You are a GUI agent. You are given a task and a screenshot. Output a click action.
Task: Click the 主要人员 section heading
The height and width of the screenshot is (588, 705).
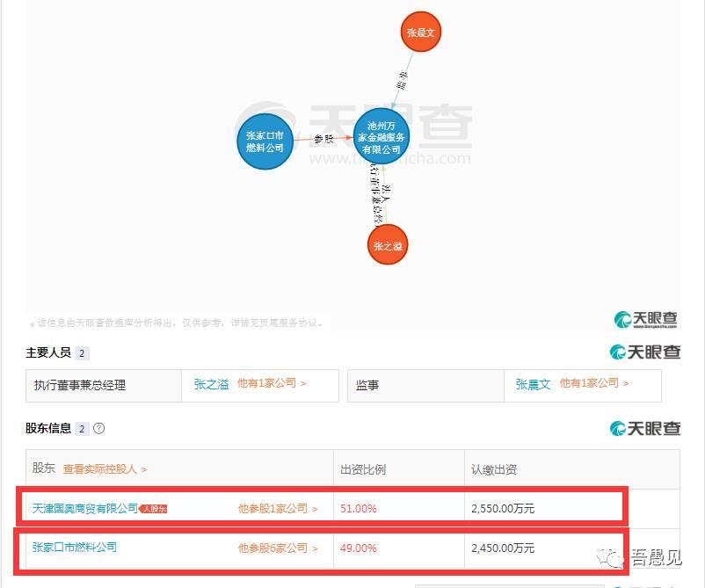coord(48,352)
